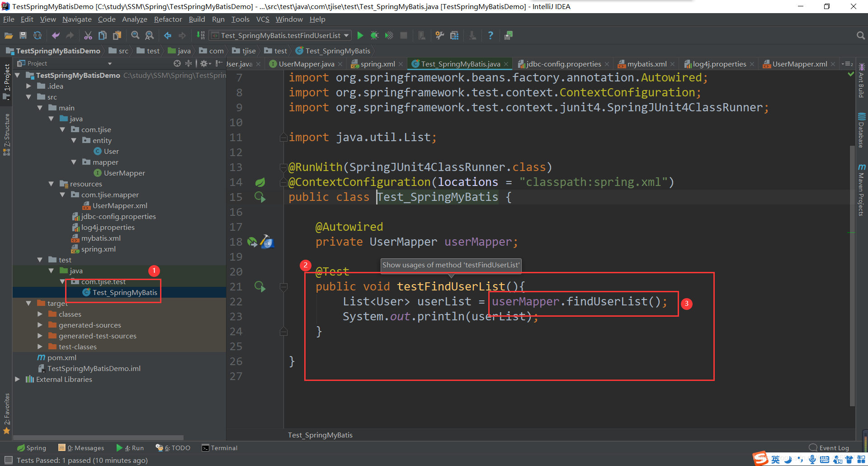Expand the classes folder
The height and width of the screenshot is (466, 868).
[40, 314]
